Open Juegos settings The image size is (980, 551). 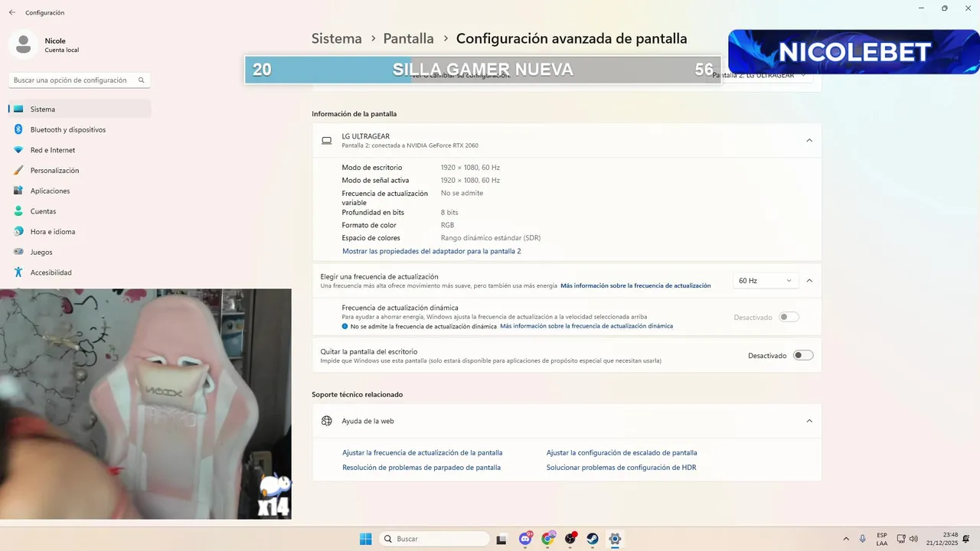point(80,252)
